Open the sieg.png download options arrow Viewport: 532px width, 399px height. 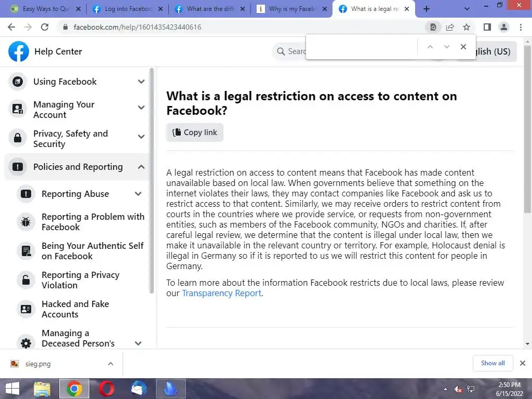(x=111, y=364)
